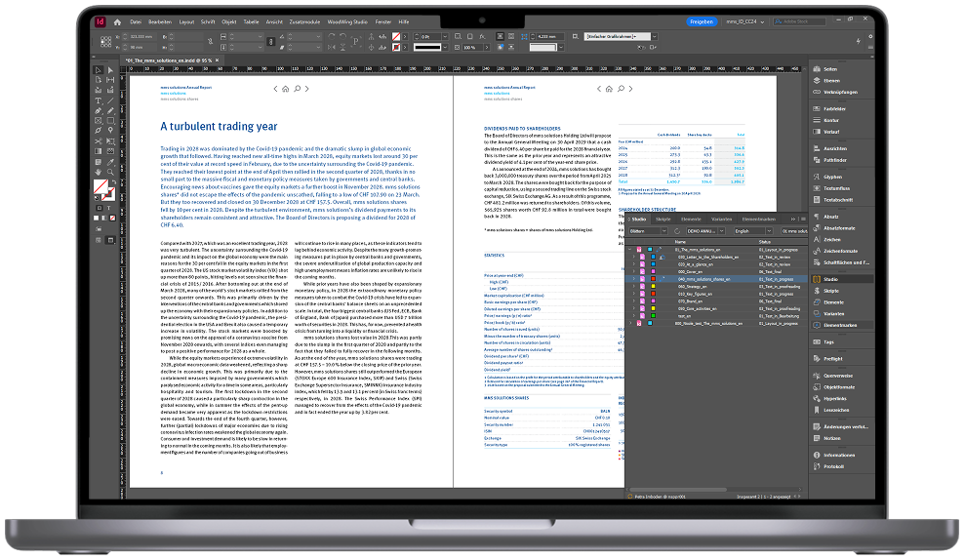Open the English language dropdown
The width and height of the screenshot is (964, 560).
point(753,232)
